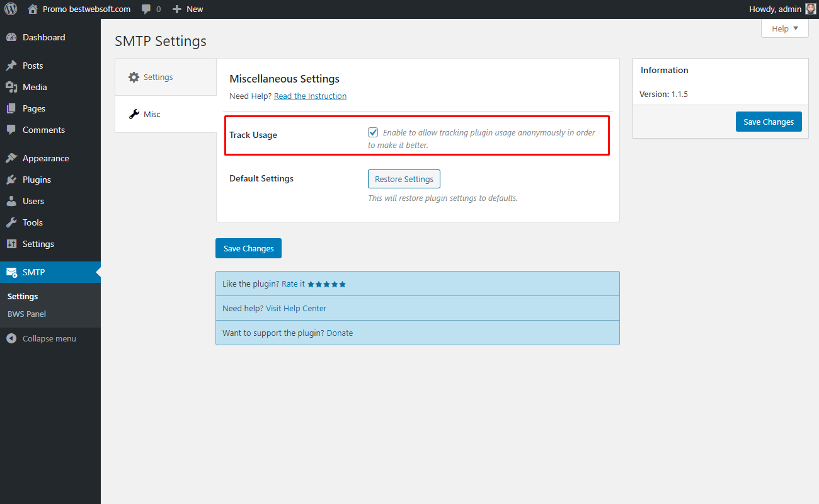Click the SMTP envelope icon
Viewport: 819px width, 504px height.
tap(11, 272)
